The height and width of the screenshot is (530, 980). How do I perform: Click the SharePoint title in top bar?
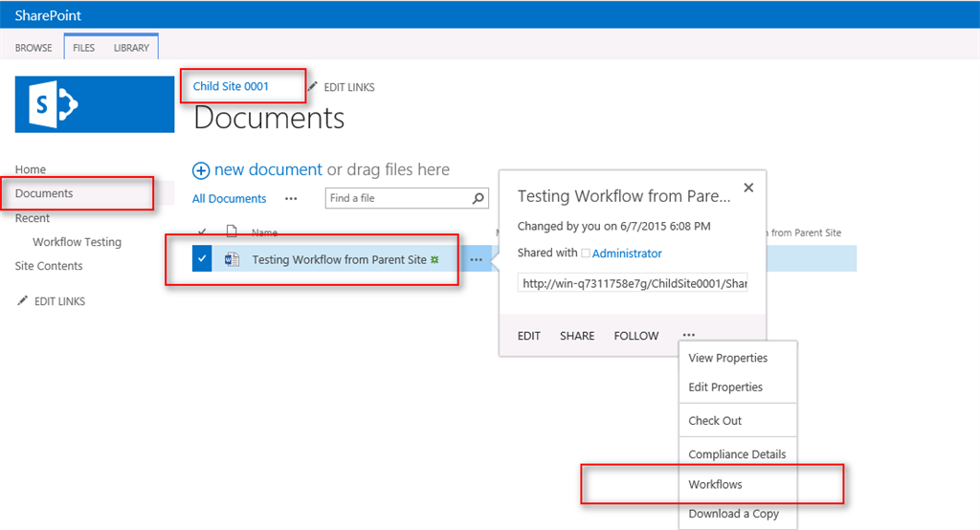(48, 15)
